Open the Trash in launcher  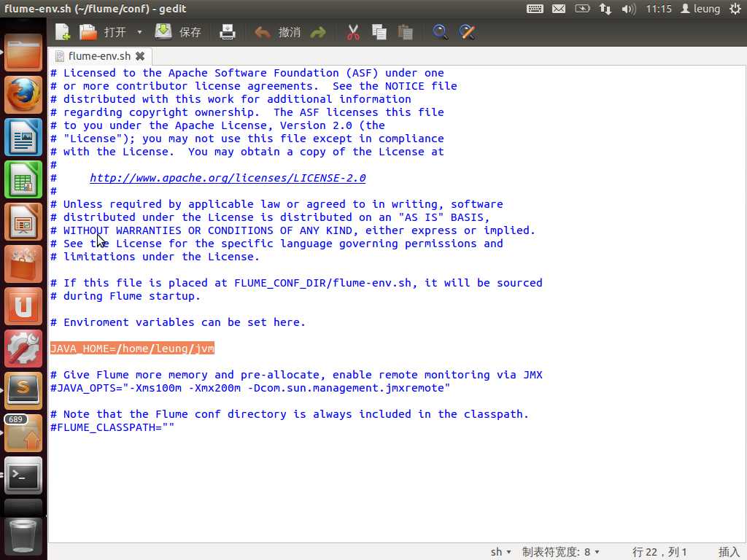[23, 537]
